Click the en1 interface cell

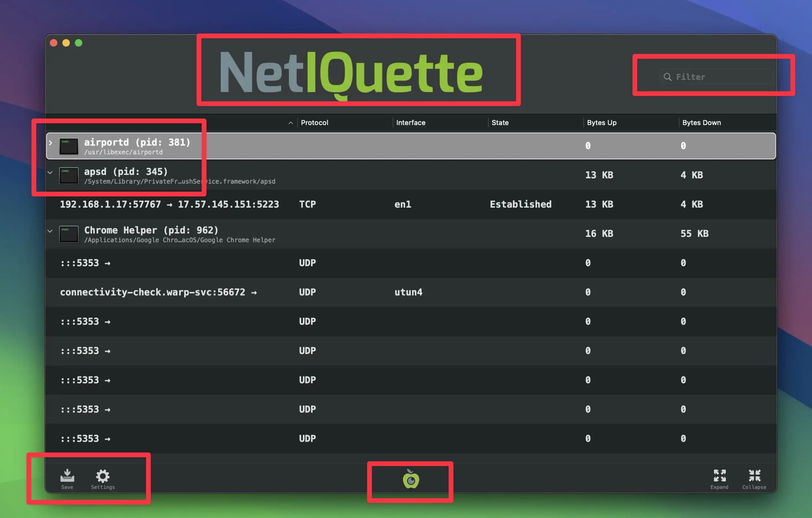[403, 204]
